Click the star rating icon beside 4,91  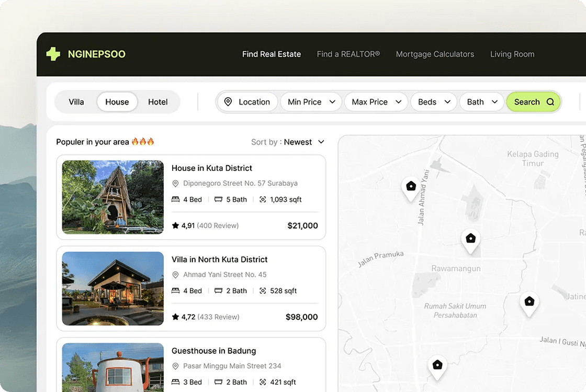pos(175,225)
